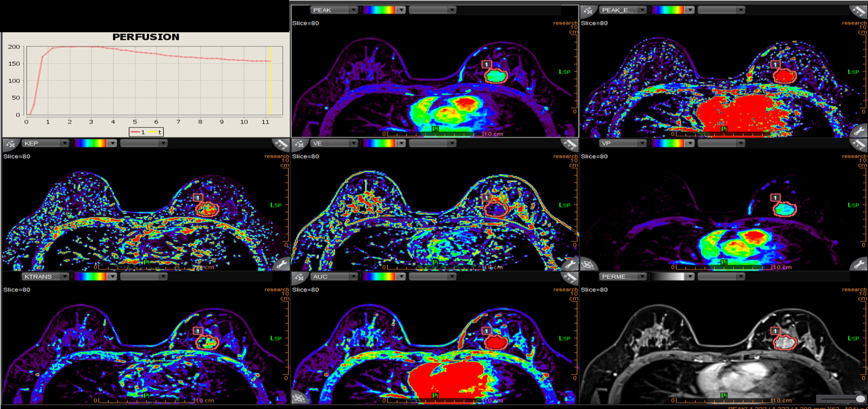Select ROI label 1 in the PEAK image
The image size is (868, 409).
click(x=487, y=65)
